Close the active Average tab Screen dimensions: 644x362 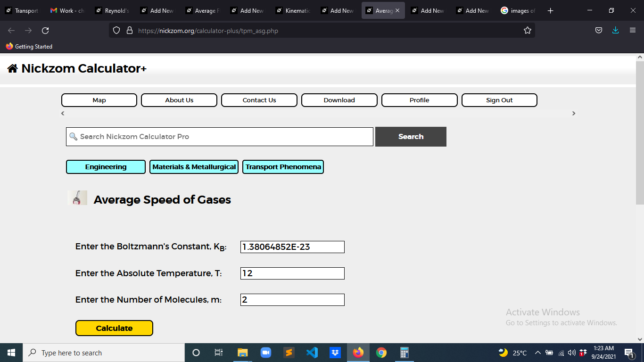tap(397, 10)
